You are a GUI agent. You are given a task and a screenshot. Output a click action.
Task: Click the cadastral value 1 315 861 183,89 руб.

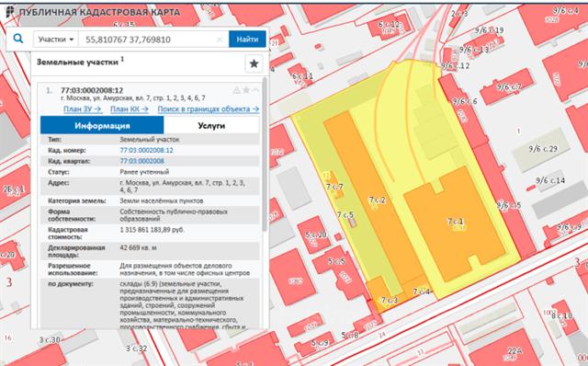[152, 229]
